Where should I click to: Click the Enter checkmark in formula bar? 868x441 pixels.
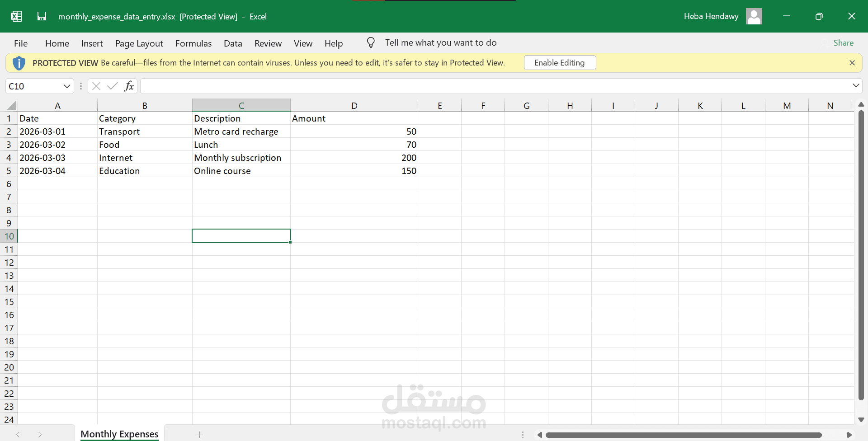pos(113,86)
